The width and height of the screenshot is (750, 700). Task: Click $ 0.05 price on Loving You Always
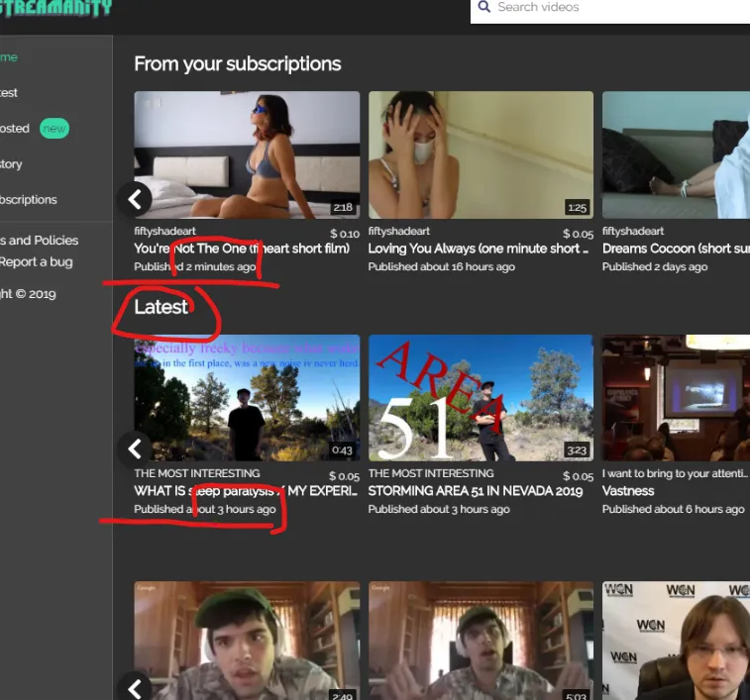pos(579,234)
